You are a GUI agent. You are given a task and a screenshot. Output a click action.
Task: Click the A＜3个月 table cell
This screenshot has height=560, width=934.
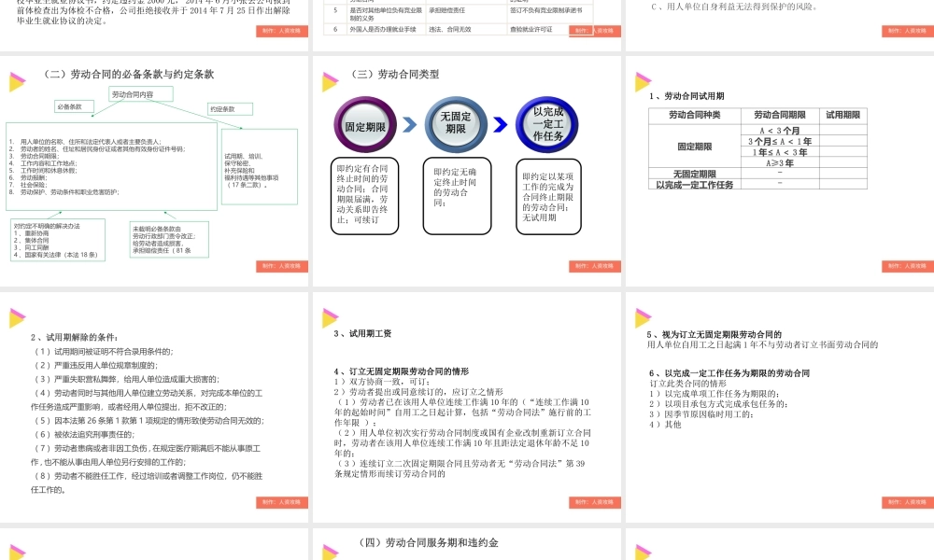click(x=781, y=129)
